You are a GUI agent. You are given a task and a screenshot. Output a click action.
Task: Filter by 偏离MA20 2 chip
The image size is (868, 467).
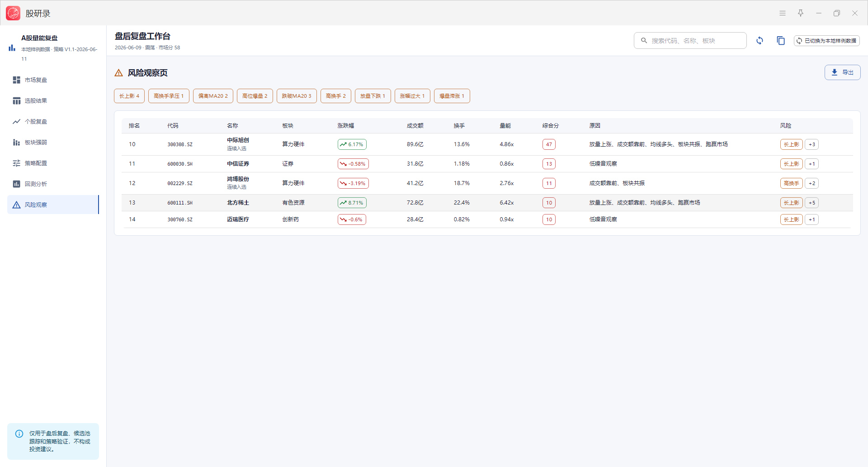pos(213,96)
